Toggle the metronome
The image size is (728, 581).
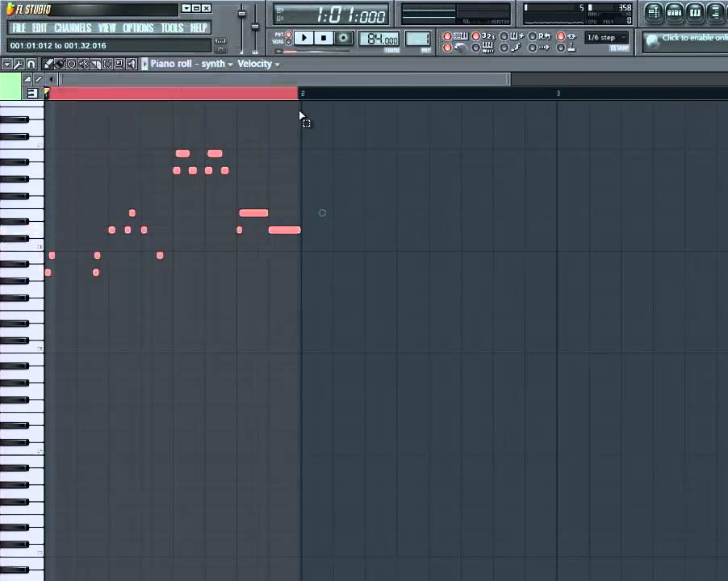click(448, 48)
